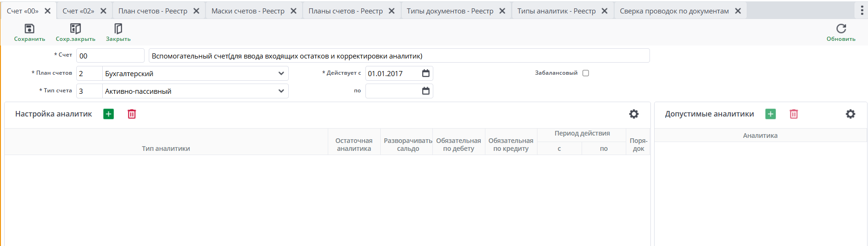Click the Закрыть (close) toolbar icon
Screen dimensions: 868x246
point(118,29)
